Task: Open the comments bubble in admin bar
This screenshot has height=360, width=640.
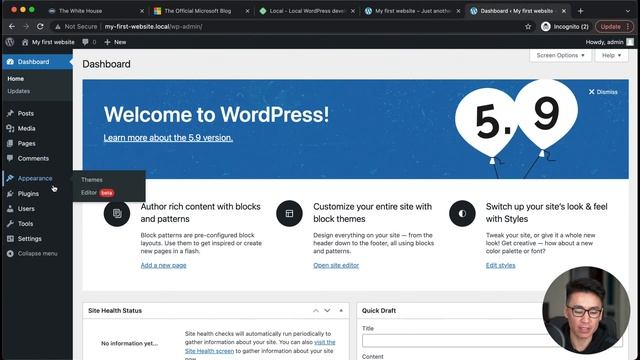Action: pos(89,42)
